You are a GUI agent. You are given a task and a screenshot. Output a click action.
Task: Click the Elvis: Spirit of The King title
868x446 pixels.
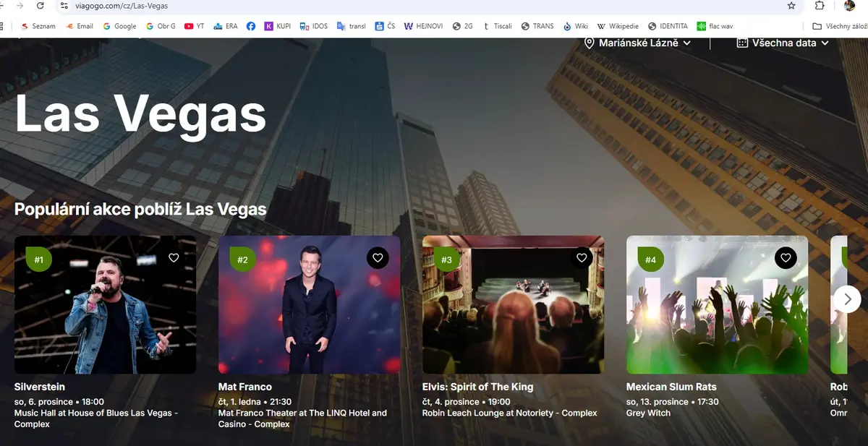477,387
